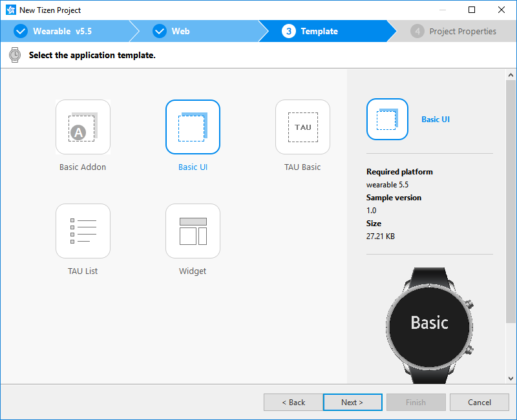
Task: Select the Widget template icon
Action: click(193, 231)
